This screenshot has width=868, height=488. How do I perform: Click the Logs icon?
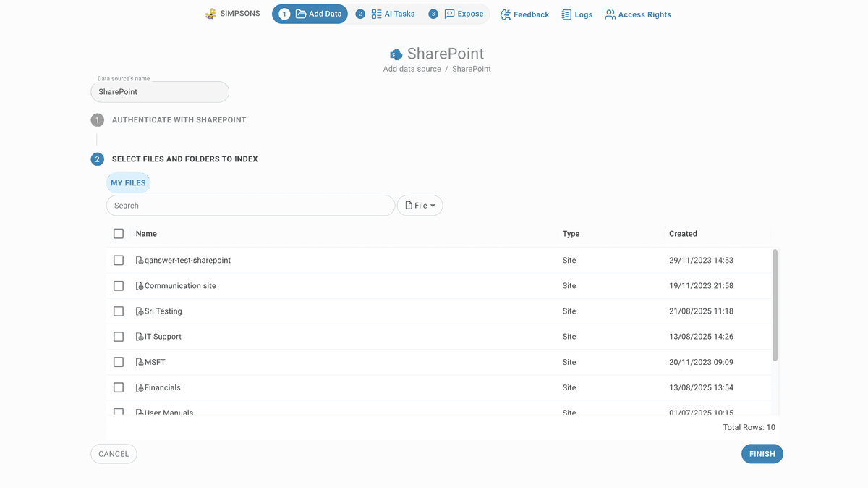pyautogui.click(x=566, y=14)
